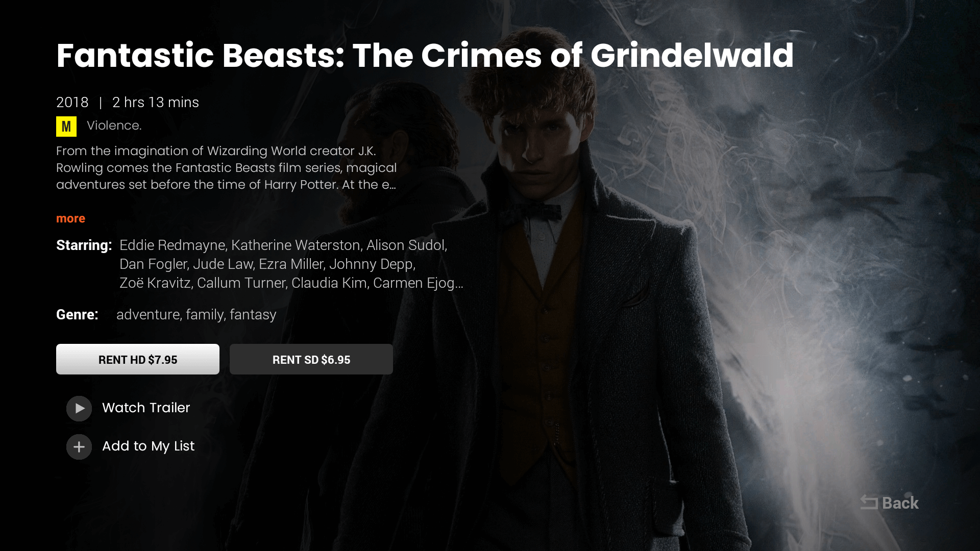Rent the movie in SD for $6.95
Image resolution: width=980 pixels, height=551 pixels.
pyautogui.click(x=311, y=359)
